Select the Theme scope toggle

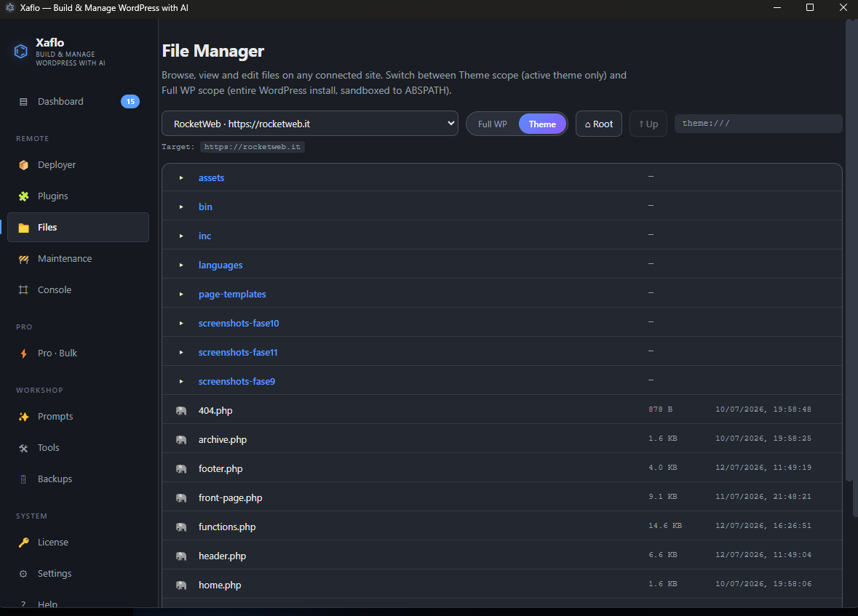[541, 124]
